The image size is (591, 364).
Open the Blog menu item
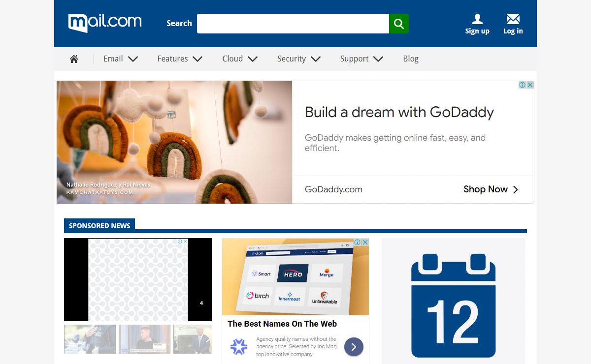click(x=411, y=59)
